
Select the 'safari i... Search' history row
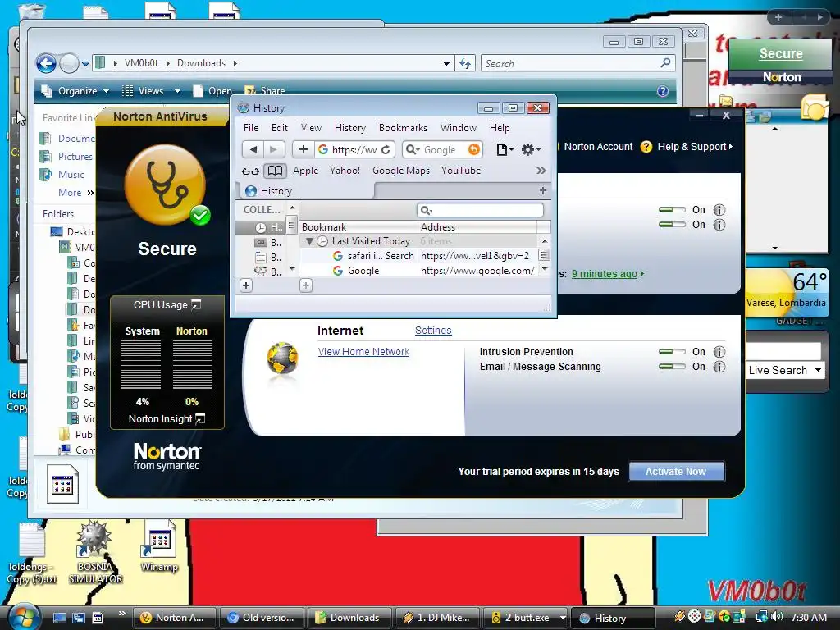418,256
